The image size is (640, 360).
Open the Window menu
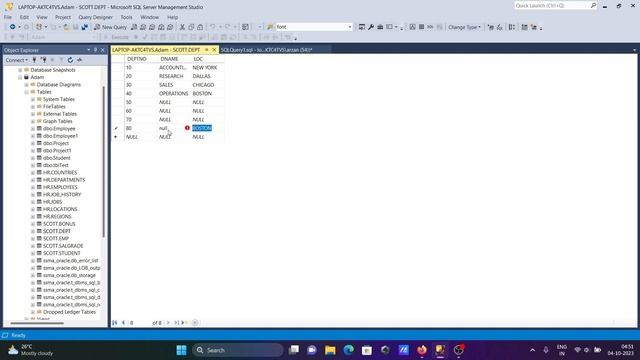(x=149, y=17)
